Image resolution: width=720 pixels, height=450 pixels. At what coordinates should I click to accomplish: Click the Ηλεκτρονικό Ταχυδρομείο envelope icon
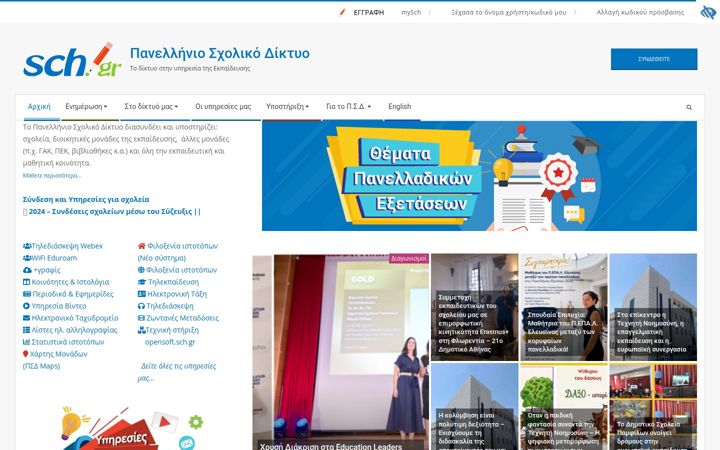click(x=26, y=318)
